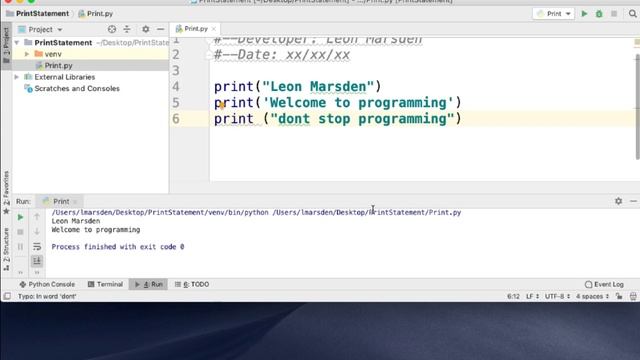
Task: Collapse the PrintStatement root folder
Action: pyautogui.click(x=17, y=42)
